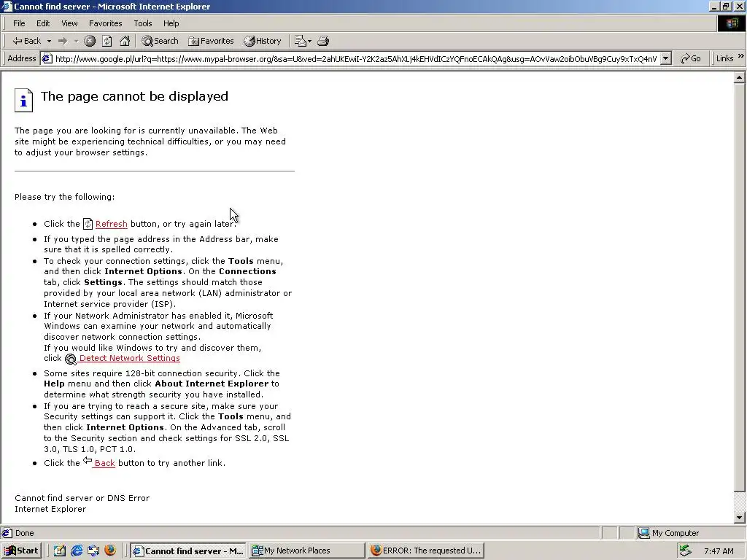Click the scroll down arrow of the page
Viewport: 747px width, 560px height.
tap(740, 518)
